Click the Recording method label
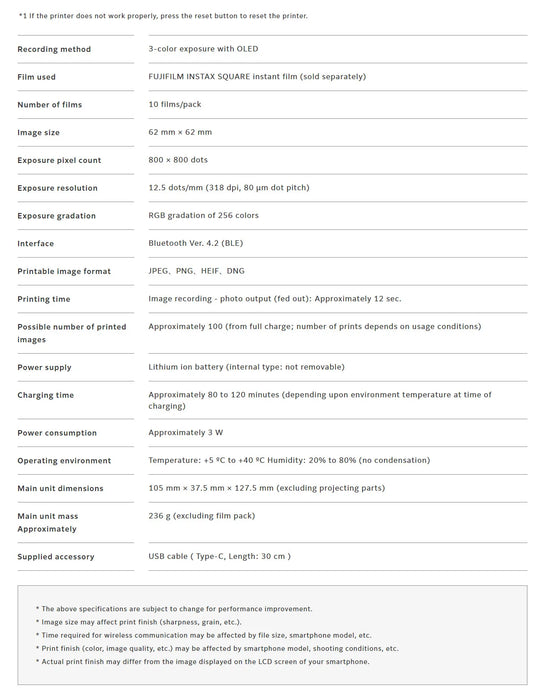Image resolution: width=546 pixels, height=700 pixels. click(54, 49)
